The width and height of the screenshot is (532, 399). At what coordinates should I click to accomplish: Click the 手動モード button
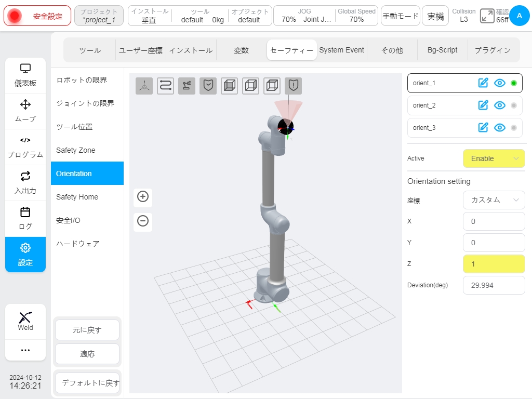[401, 16]
